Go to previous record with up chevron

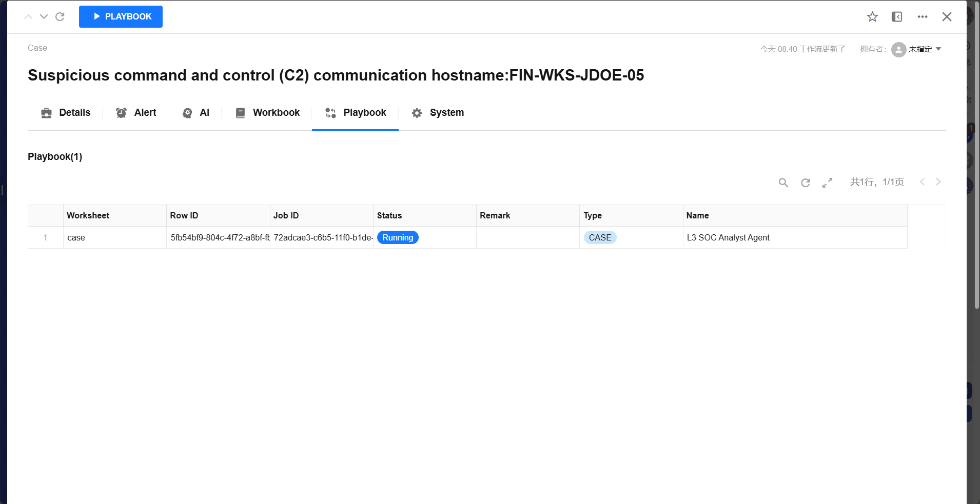(x=29, y=16)
